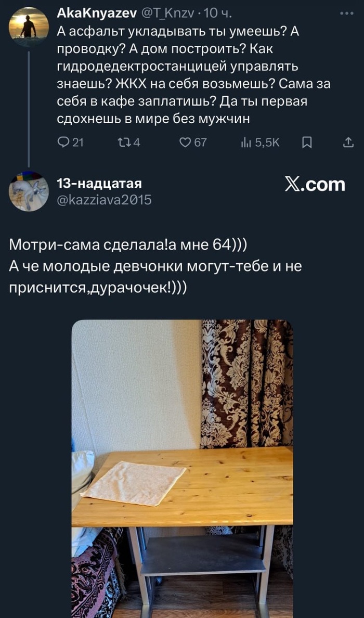Screen dimensions: 364x618
Task: Tap the share upload icon
Action: [x=348, y=143]
